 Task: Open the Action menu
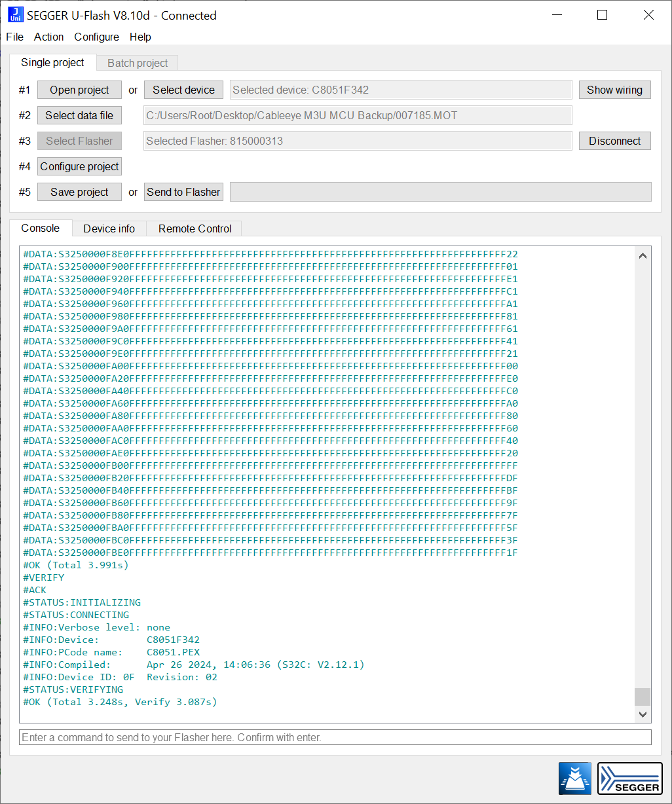pos(49,37)
